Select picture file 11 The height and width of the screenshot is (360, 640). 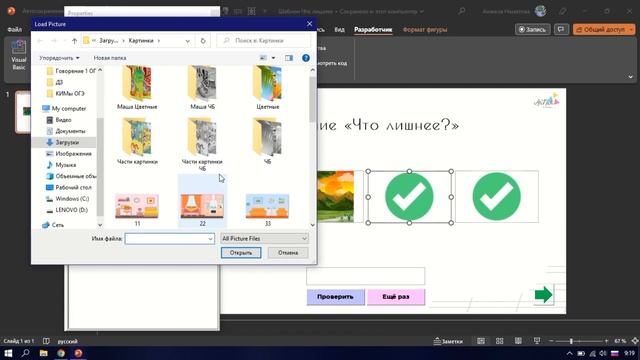(x=137, y=210)
